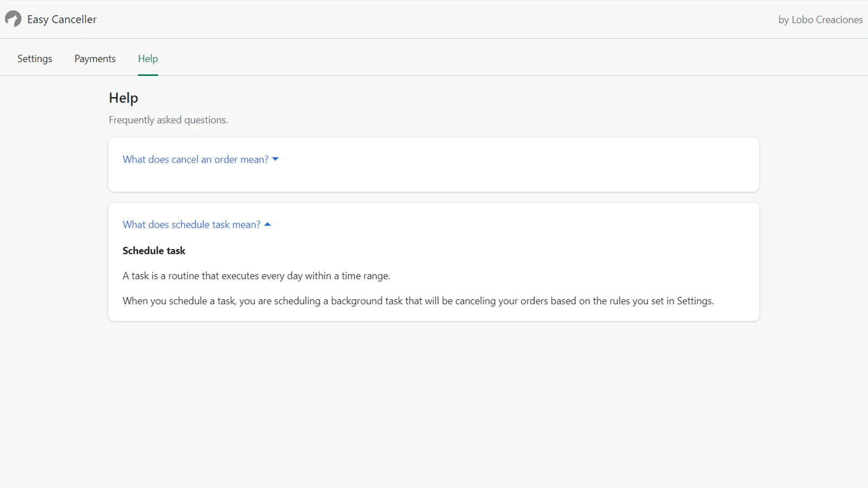
Task: Click the upward chevron next to the schedule FAQ
Action: coord(267,224)
